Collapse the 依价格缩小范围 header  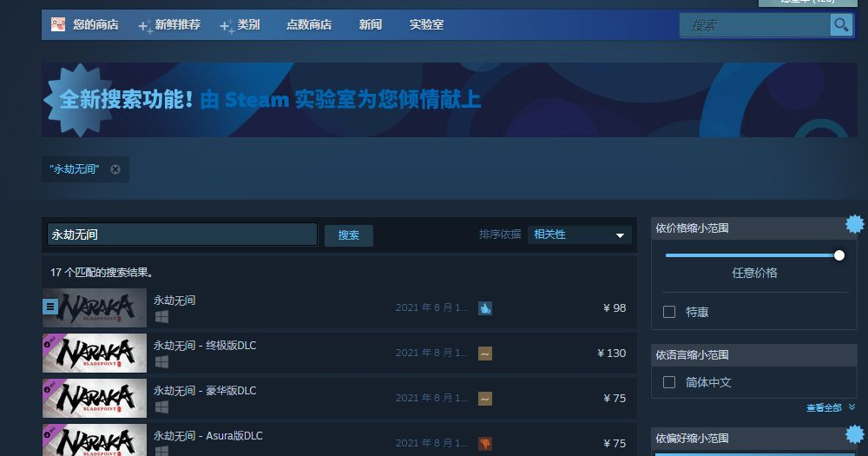pyautogui.click(x=754, y=228)
